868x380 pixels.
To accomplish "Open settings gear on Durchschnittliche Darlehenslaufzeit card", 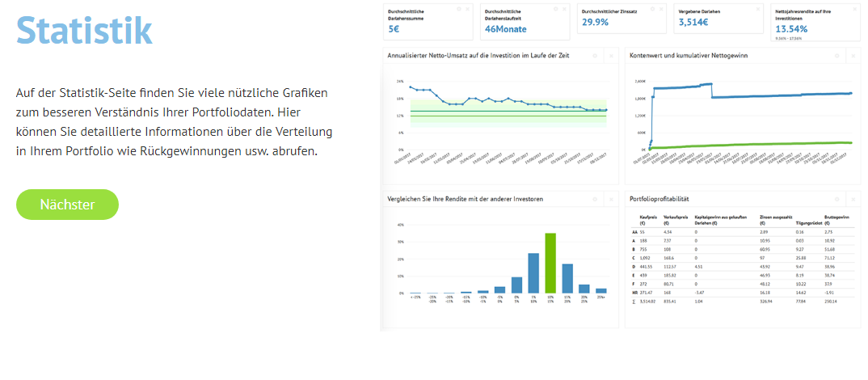I will coord(556,9).
